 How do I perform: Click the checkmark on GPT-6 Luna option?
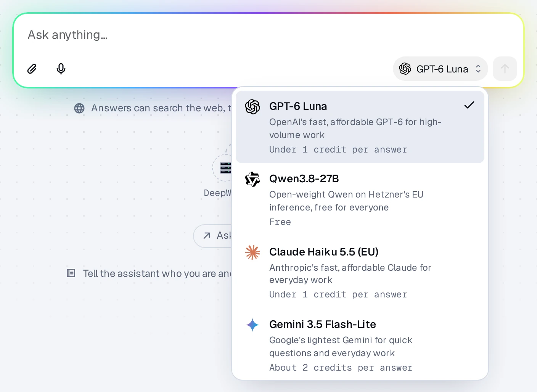[x=469, y=105]
